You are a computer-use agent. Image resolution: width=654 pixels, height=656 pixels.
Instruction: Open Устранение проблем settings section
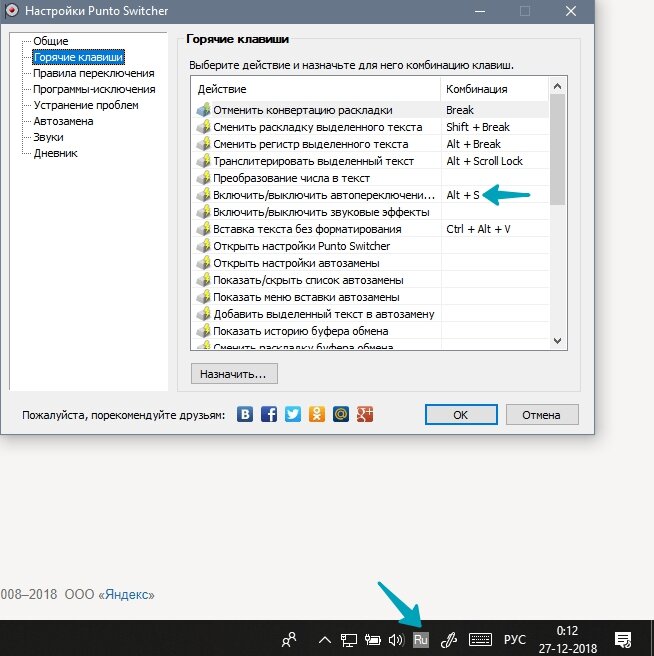pyautogui.click(x=86, y=105)
